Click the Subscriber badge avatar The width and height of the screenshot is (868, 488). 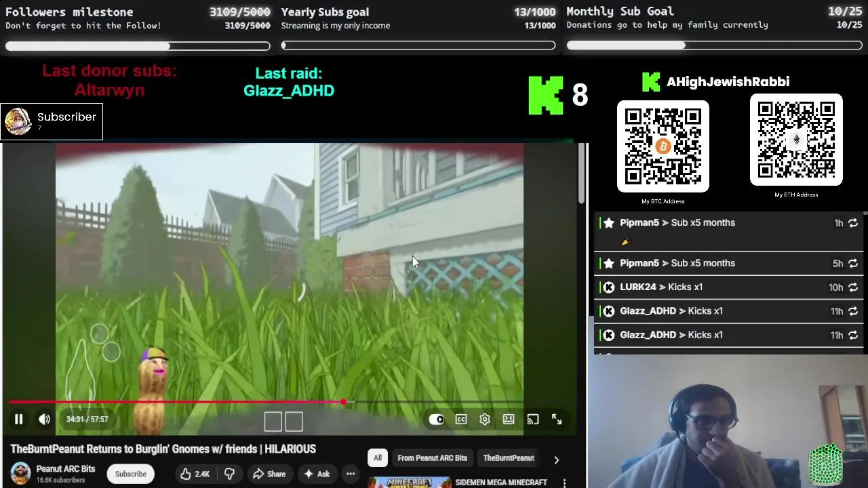[18, 121]
